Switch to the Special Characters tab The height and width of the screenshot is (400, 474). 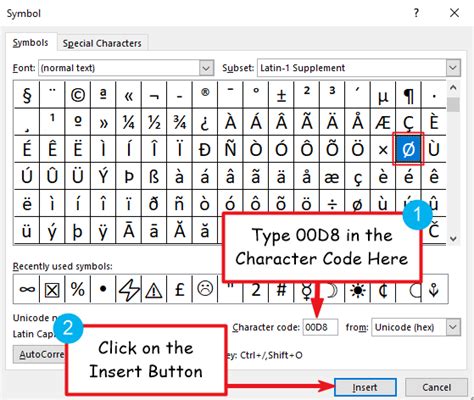point(102,43)
